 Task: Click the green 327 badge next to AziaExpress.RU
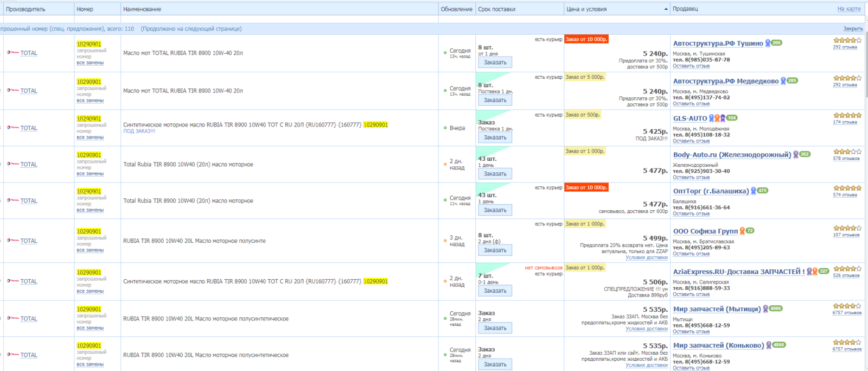coord(824,271)
